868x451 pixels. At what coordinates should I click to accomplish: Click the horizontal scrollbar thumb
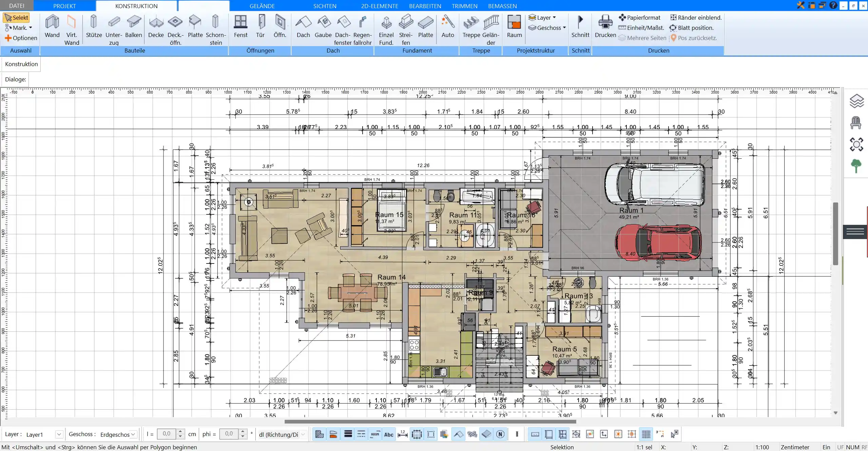(430, 421)
